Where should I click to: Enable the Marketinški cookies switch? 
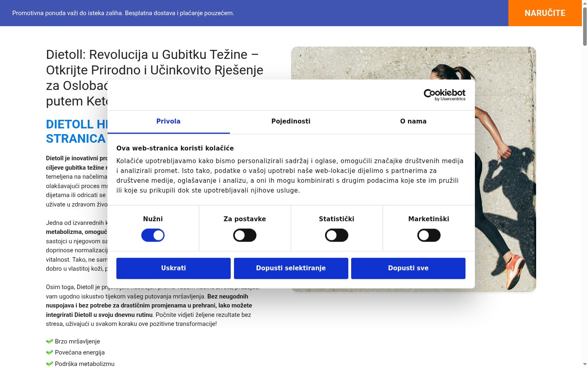(x=429, y=235)
